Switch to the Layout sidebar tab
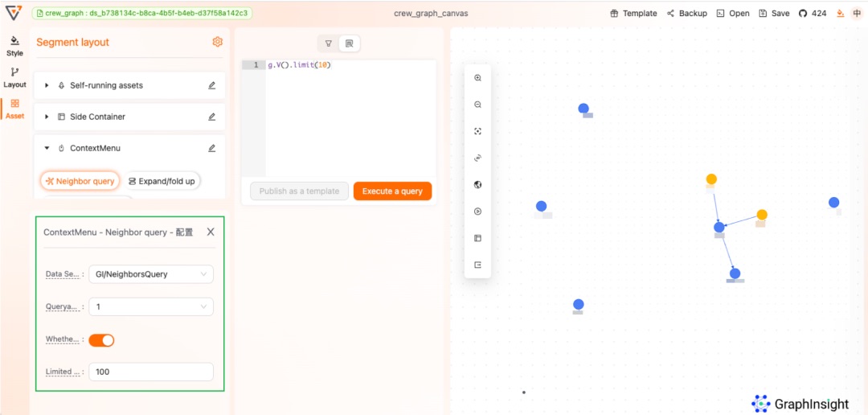 click(14, 77)
